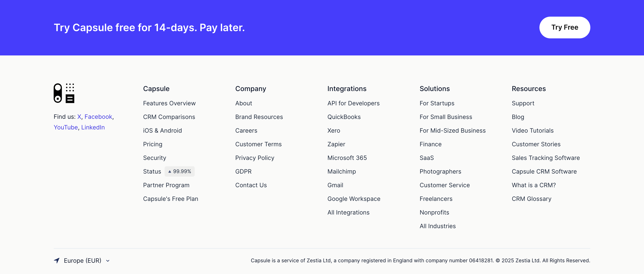Viewport: 644px width, 274px height.
Task: Expand the Europe (EUR) region chevron
Action: (x=108, y=261)
